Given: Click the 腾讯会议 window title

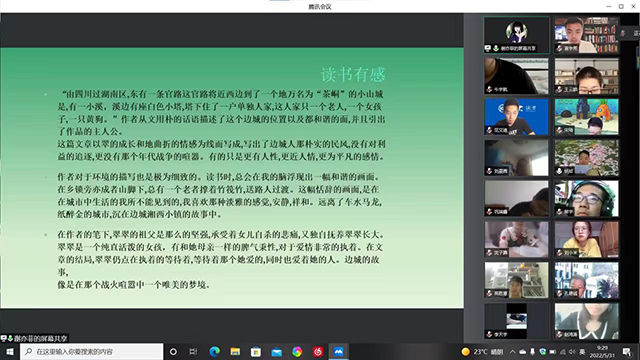Looking at the screenshot, I should click(320, 7).
